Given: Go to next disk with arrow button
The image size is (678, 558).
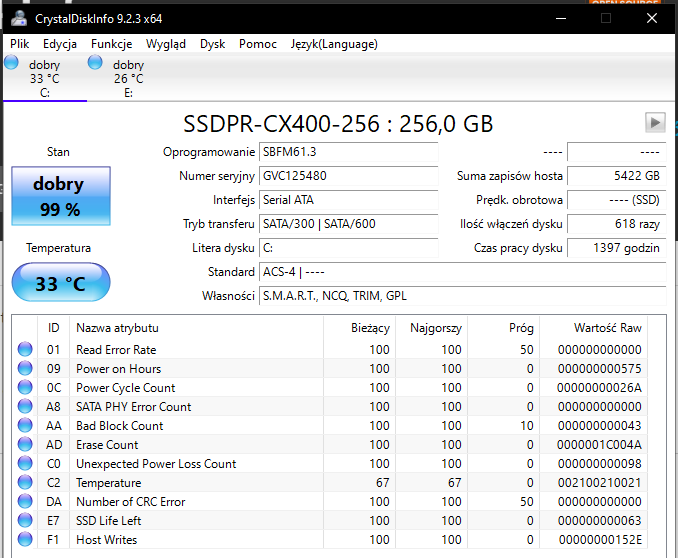Looking at the screenshot, I should pos(655,122).
